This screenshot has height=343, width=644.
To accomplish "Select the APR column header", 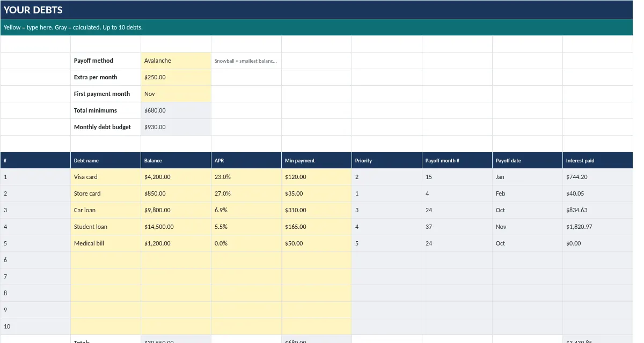I will click(x=246, y=160).
